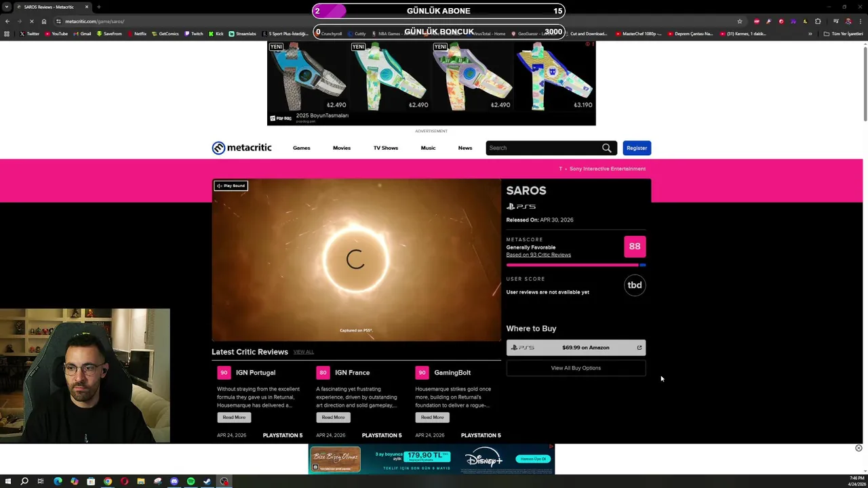Click the $69.99 on Amazon button
This screenshot has width=868, height=488.
point(576,348)
